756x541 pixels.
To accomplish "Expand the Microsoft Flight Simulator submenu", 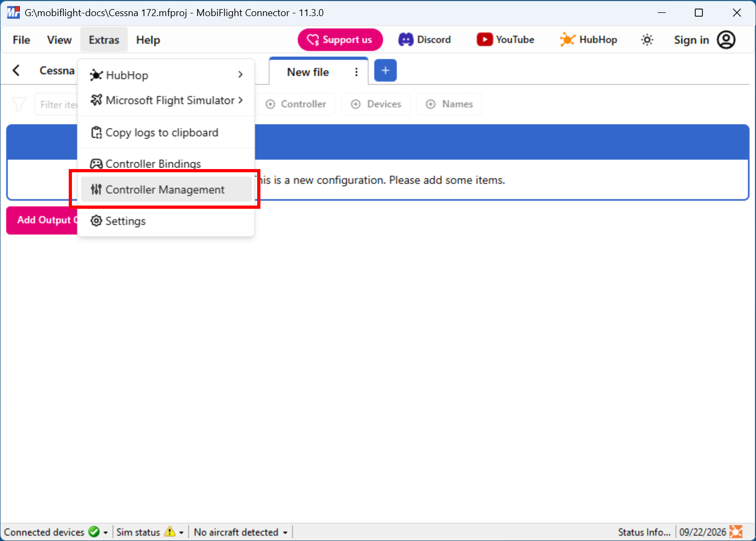I will click(x=166, y=100).
